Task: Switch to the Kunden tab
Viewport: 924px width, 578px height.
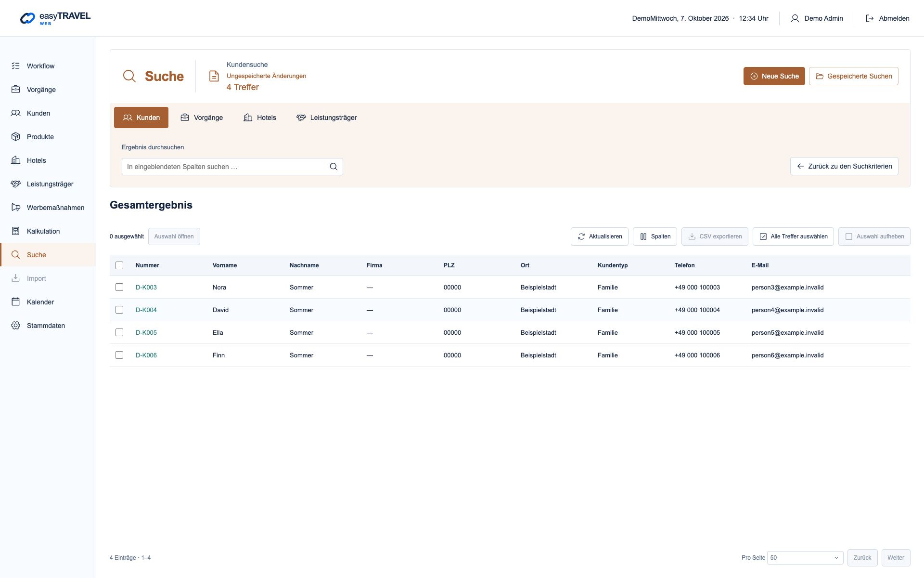Action: click(x=141, y=118)
